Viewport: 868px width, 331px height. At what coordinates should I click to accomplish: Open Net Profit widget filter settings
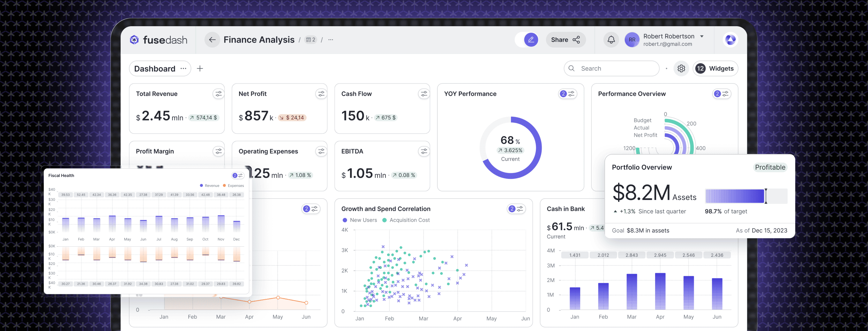click(x=321, y=94)
